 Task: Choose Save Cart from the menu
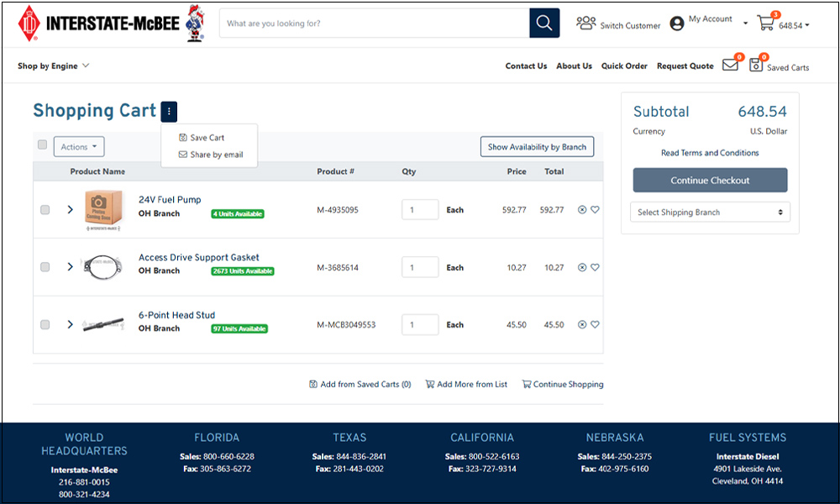pos(202,138)
